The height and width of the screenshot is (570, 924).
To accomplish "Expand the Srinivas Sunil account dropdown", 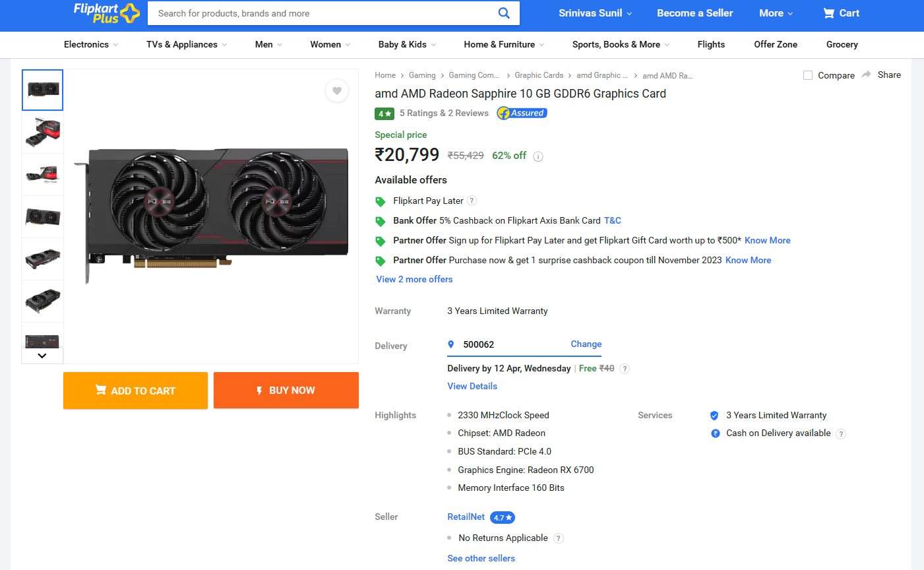I will 596,13.
